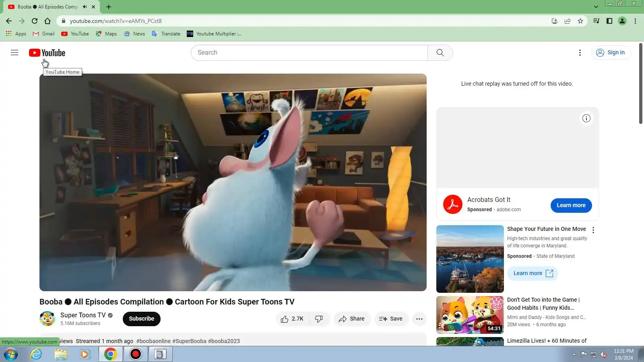Viewport: 644px width, 362px height.
Task: Click the install app icon in address bar
Action: (555, 21)
